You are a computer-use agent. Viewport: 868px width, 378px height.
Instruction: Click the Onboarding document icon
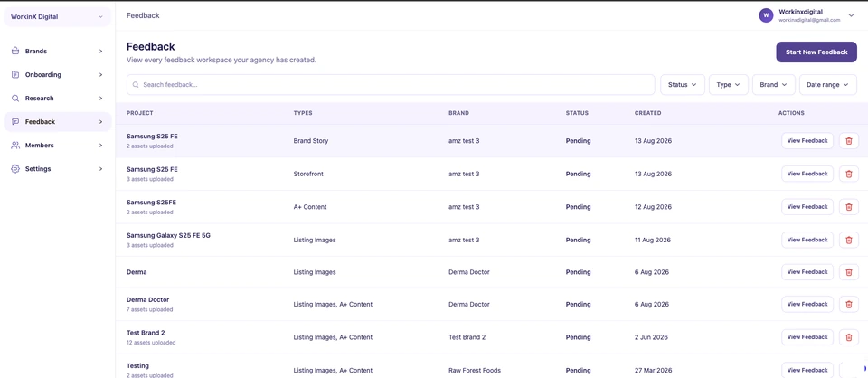point(15,75)
